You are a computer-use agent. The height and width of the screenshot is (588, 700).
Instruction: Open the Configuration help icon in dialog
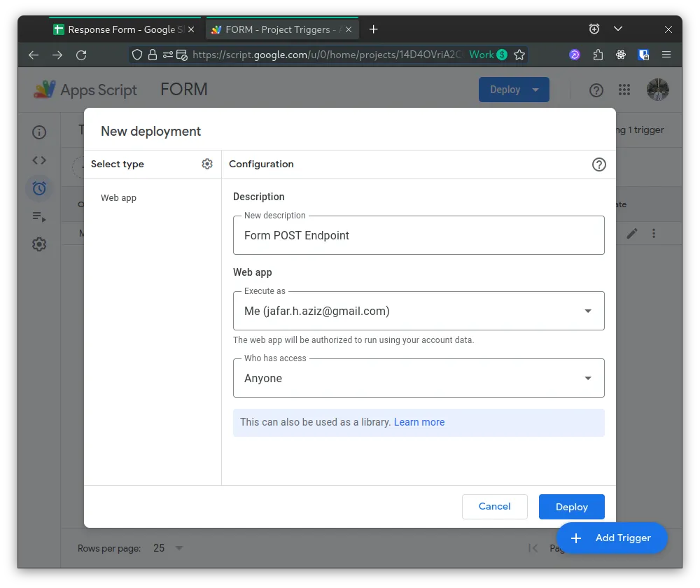598,164
